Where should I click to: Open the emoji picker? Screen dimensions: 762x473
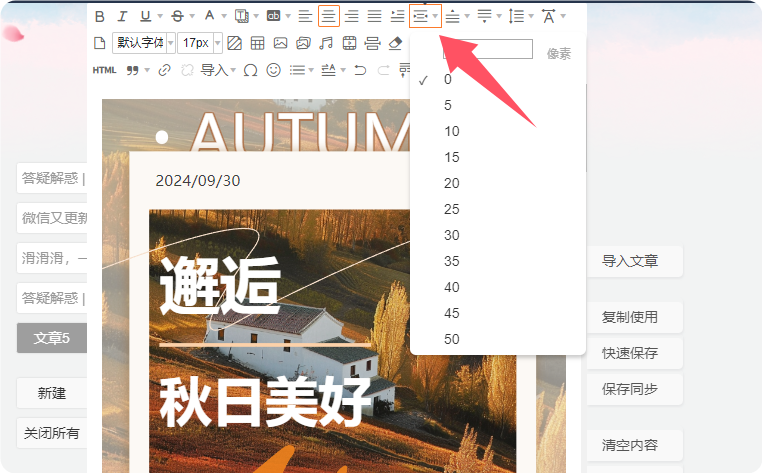click(x=274, y=70)
